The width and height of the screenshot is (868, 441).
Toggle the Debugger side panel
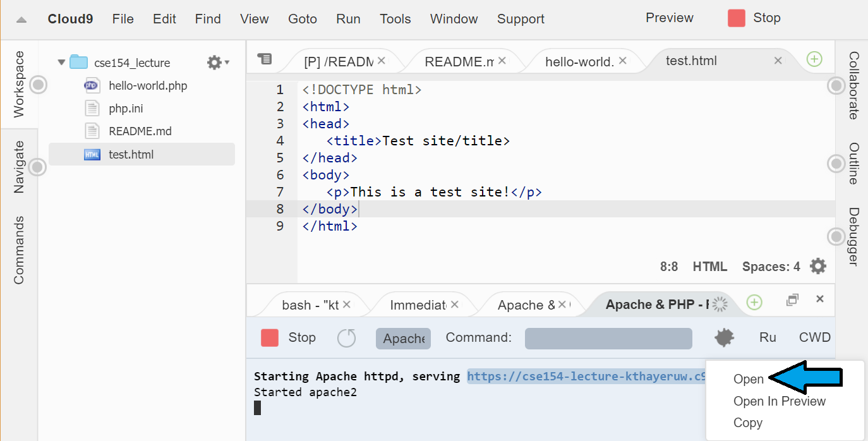tap(853, 236)
